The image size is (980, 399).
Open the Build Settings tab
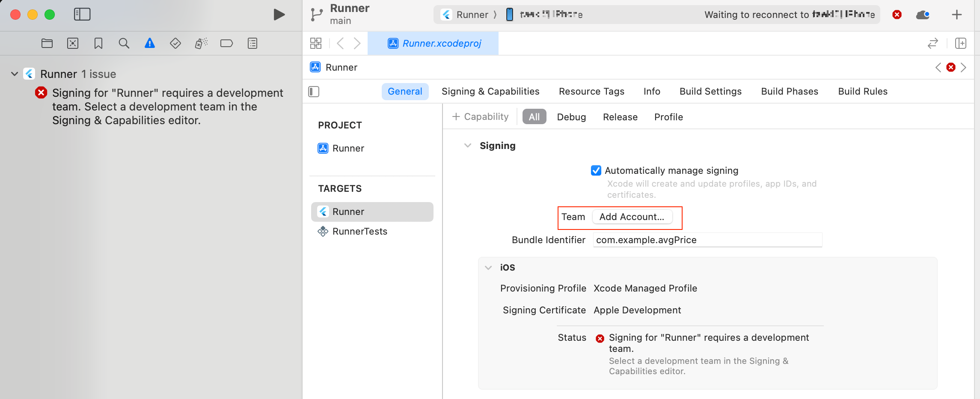(710, 92)
